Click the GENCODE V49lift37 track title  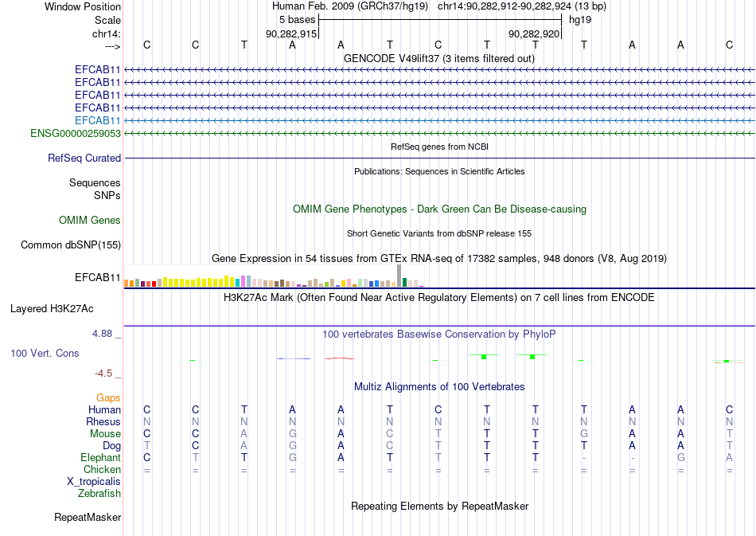[x=438, y=59]
